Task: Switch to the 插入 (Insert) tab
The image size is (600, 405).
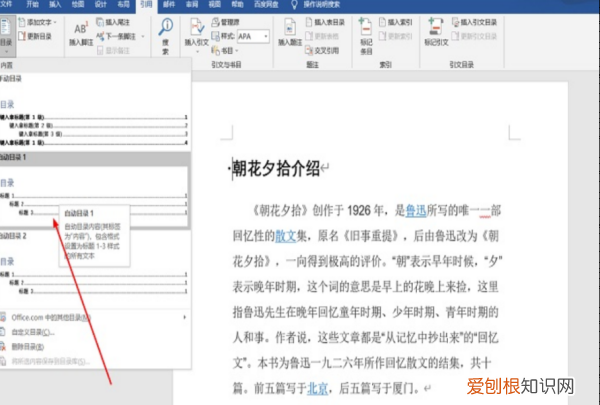Action: coord(55,4)
